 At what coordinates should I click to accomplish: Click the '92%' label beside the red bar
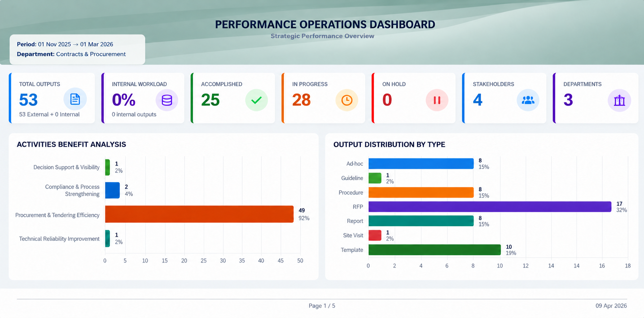point(304,218)
